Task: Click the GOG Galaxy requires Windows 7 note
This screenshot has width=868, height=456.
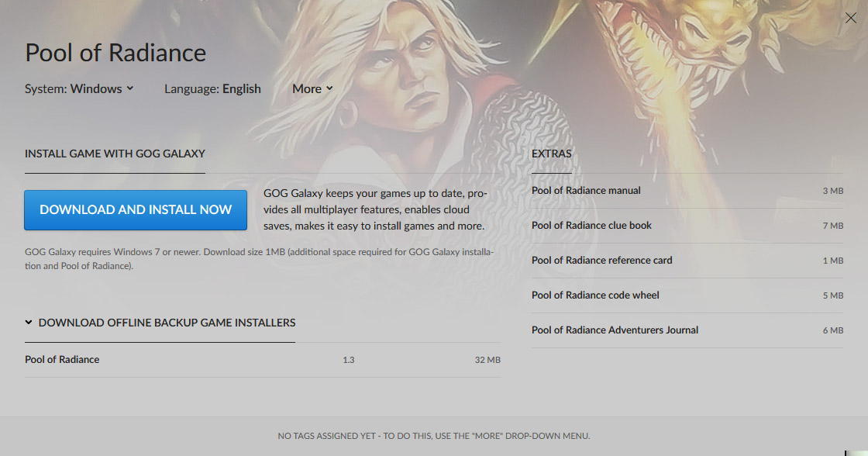Action: (x=259, y=259)
